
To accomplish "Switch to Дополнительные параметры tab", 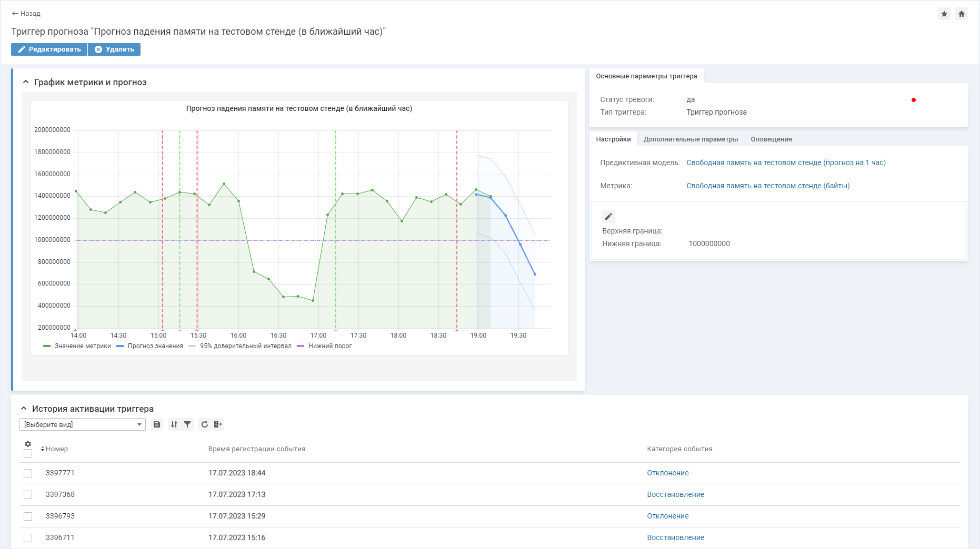I will point(691,139).
